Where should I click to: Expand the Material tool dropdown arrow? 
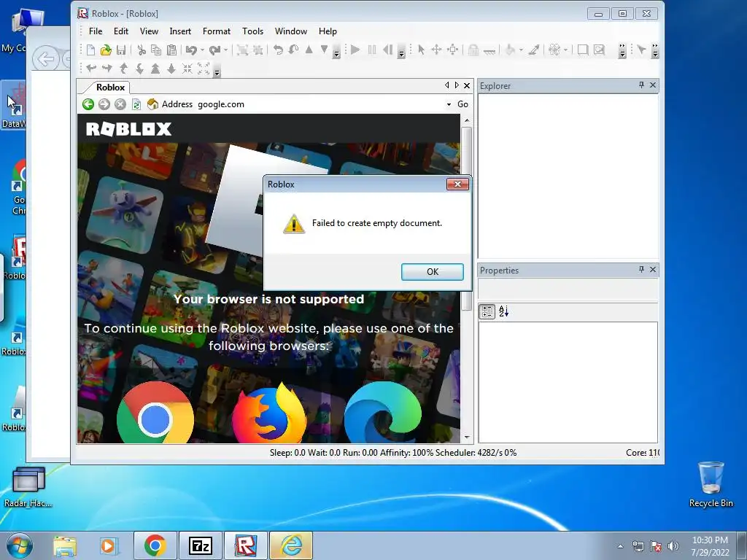tap(565, 50)
